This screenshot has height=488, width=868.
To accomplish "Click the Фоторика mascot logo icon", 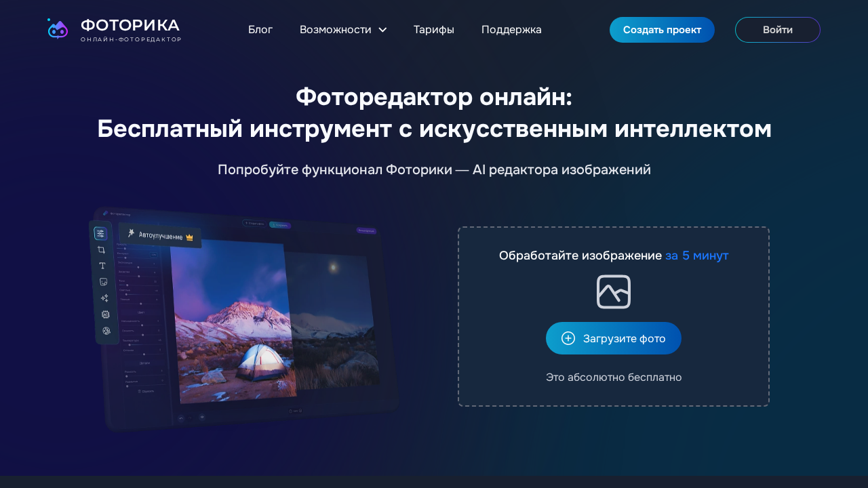I will pos(58,28).
